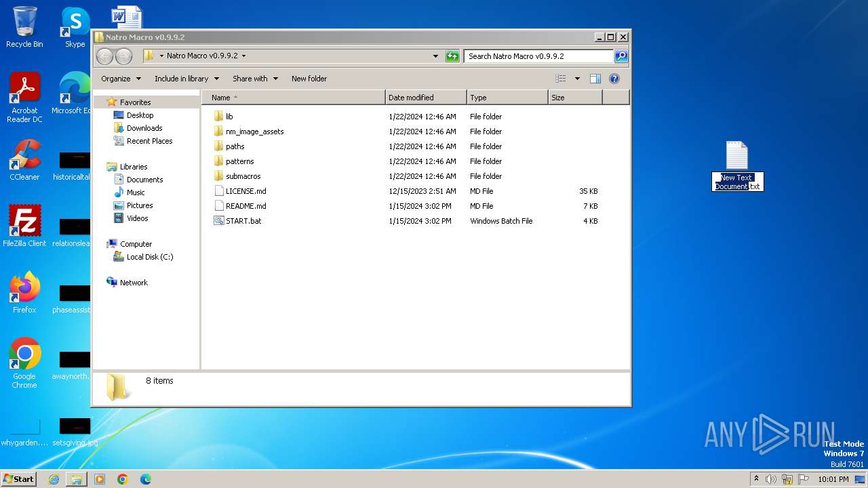Select the FileZilla Client desktop icon
The height and width of the screenshot is (488, 868).
(24, 226)
